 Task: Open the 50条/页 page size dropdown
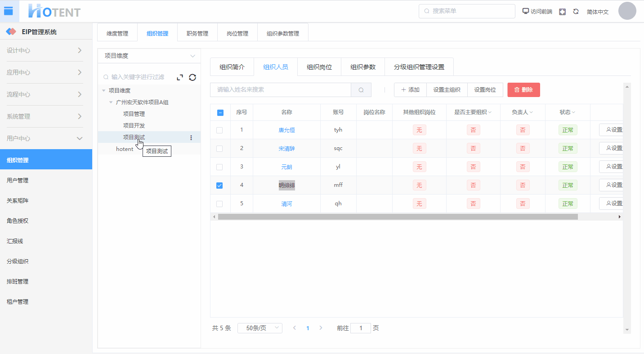point(259,328)
